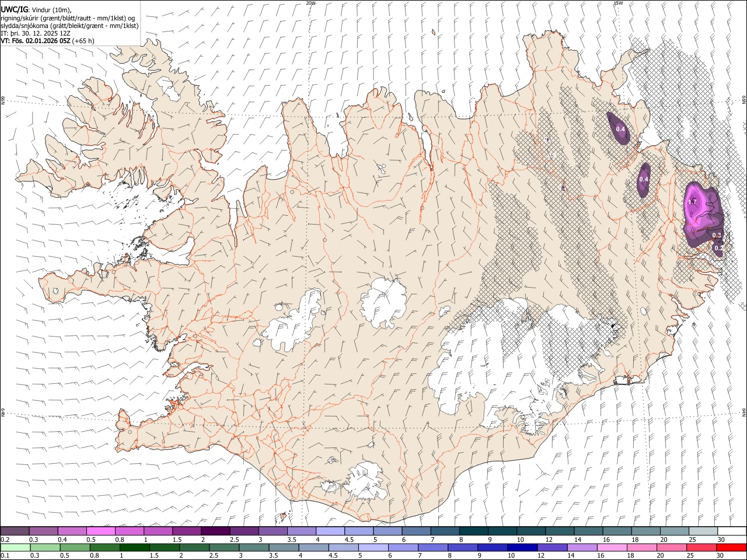Viewport: 747px width, 560px height.
Task: Pick the violet rain swatch between 12 and 14
Action: coord(552,547)
